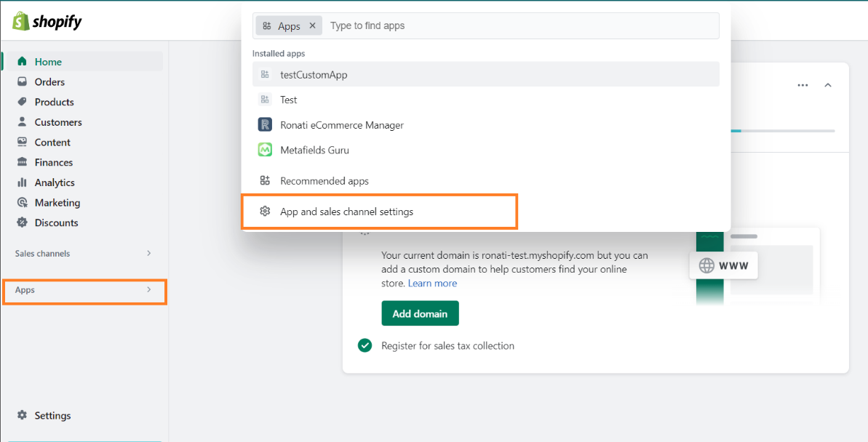Viewport: 868px width, 442px height.
Task: Open the Home icon in sidebar
Action: tap(22, 61)
